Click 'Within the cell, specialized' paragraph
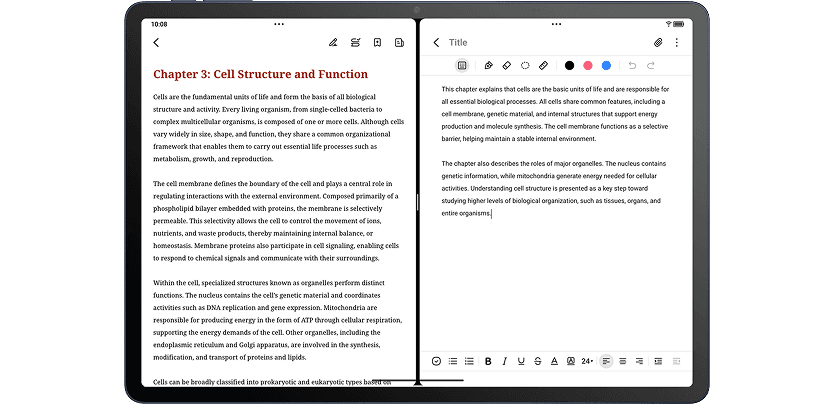 (278, 320)
